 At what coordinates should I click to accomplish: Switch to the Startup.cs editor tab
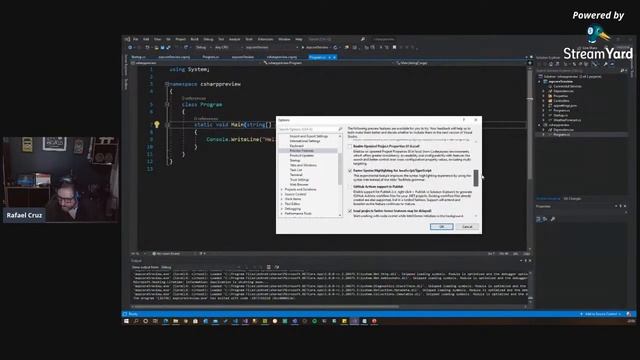click(139, 57)
